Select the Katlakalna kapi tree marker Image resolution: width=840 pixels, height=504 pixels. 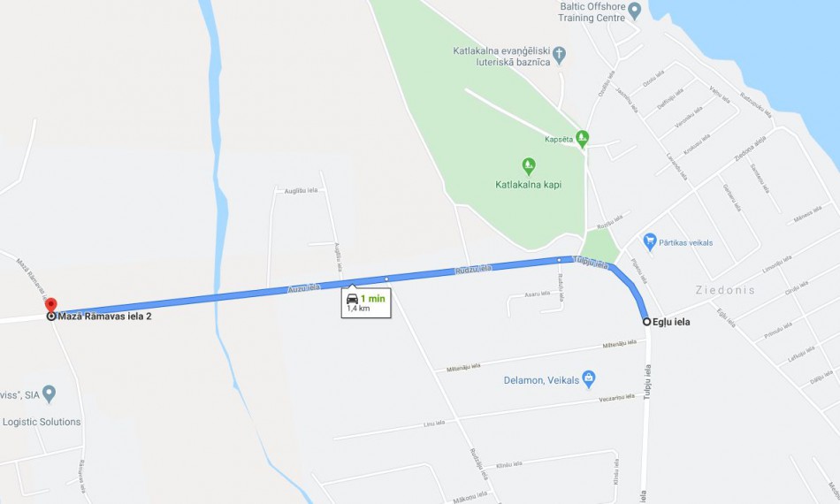pyautogui.click(x=529, y=166)
